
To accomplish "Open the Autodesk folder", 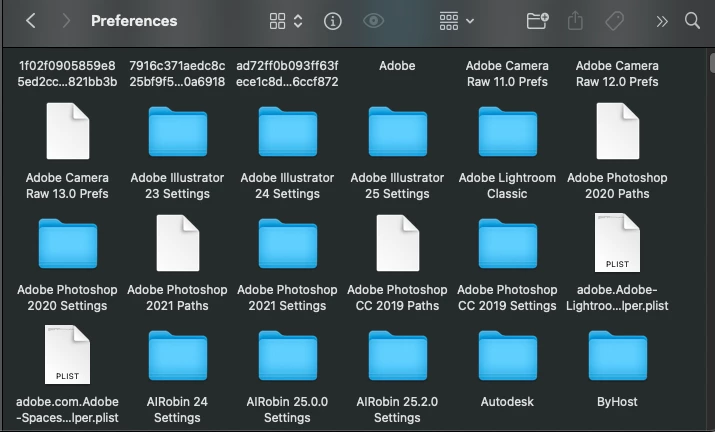I will click(x=508, y=356).
